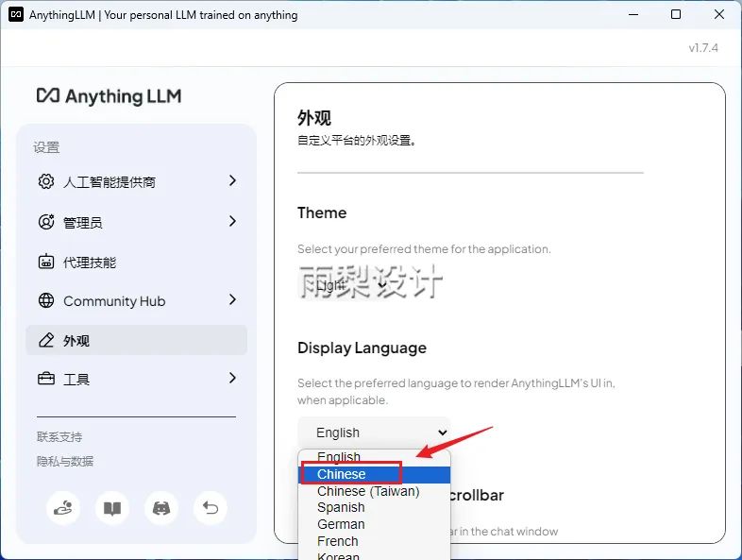Choose Chinese (Taiwan) option
The height and width of the screenshot is (560, 742).
375,491
